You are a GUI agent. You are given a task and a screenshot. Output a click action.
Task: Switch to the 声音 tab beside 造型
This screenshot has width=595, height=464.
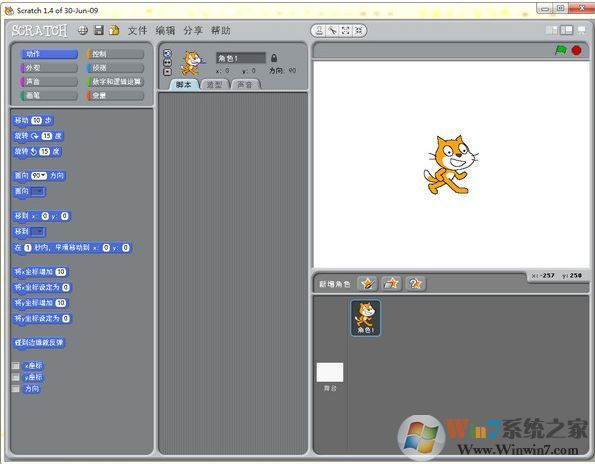(x=245, y=85)
